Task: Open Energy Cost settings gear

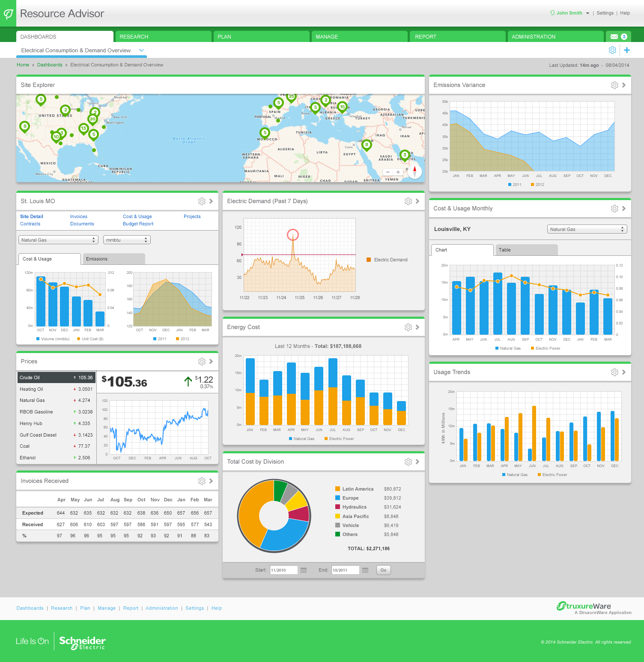Action: point(408,327)
